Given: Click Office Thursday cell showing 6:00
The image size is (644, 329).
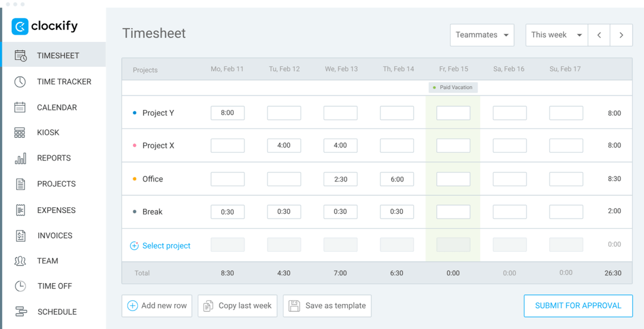Looking at the screenshot, I should 397,179.
